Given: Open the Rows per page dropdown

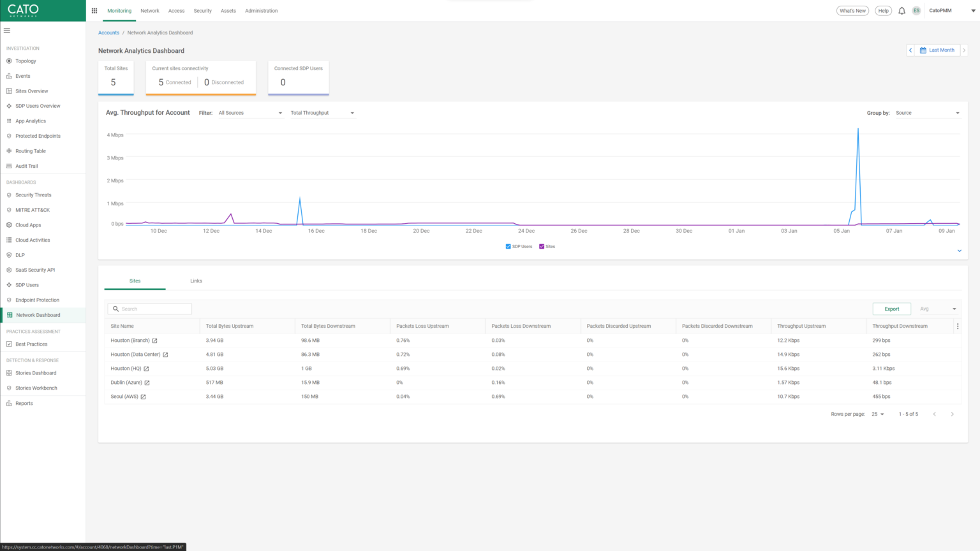Looking at the screenshot, I should (x=877, y=414).
